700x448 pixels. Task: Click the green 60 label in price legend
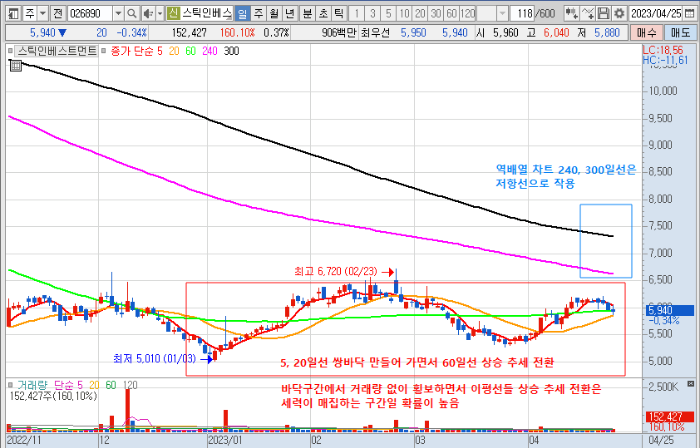191,51
